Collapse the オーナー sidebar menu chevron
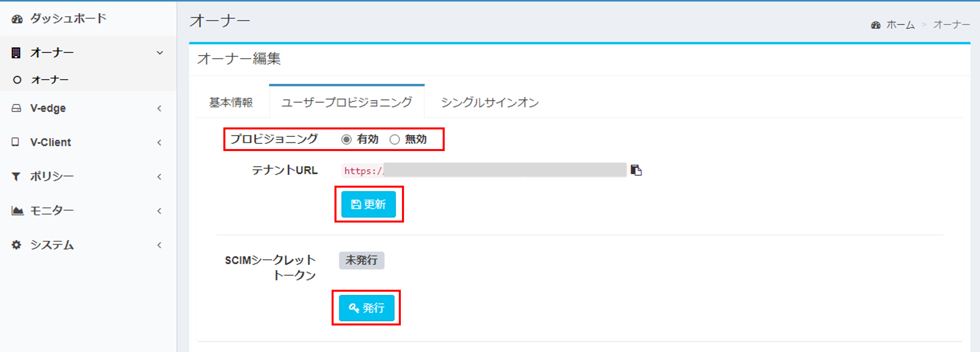 point(160,53)
